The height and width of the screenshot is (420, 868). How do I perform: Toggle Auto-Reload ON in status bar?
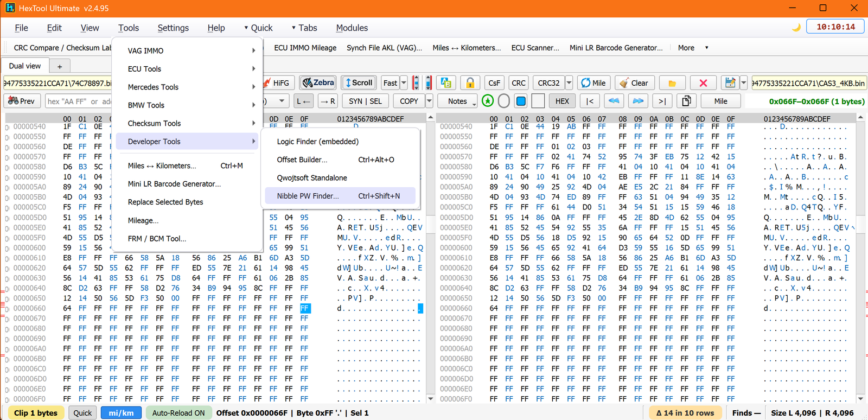point(178,412)
